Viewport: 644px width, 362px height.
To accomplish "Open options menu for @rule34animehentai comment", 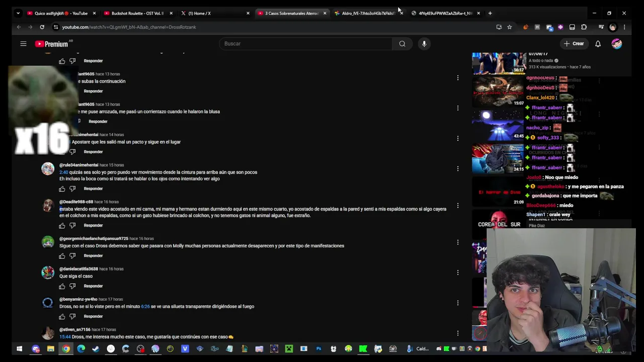I will coord(458,168).
